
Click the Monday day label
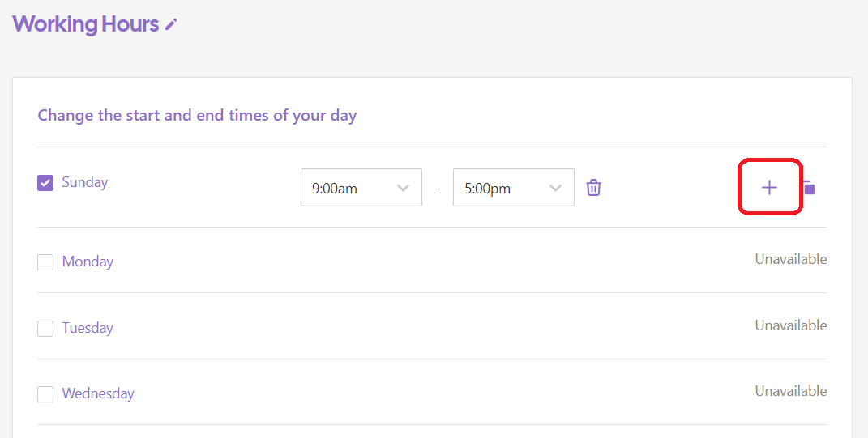88,262
